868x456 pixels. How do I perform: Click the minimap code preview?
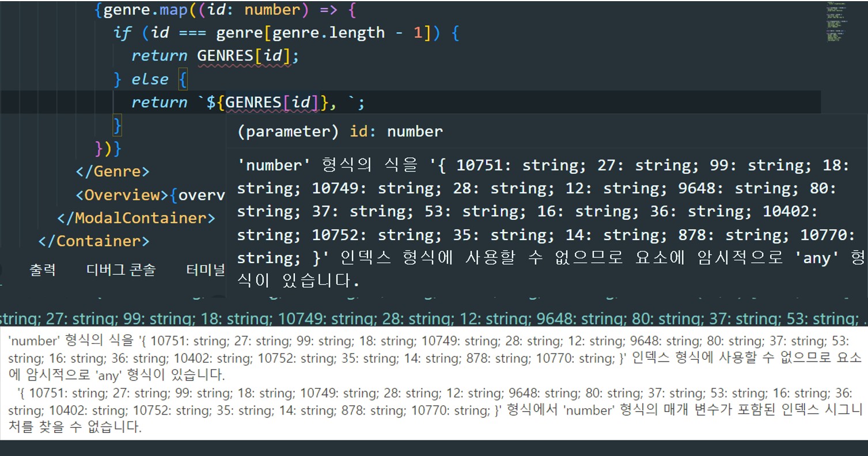click(836, 23)
